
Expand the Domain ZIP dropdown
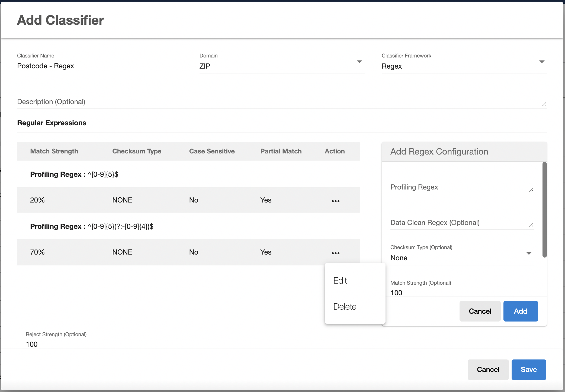tap(359, 62)
